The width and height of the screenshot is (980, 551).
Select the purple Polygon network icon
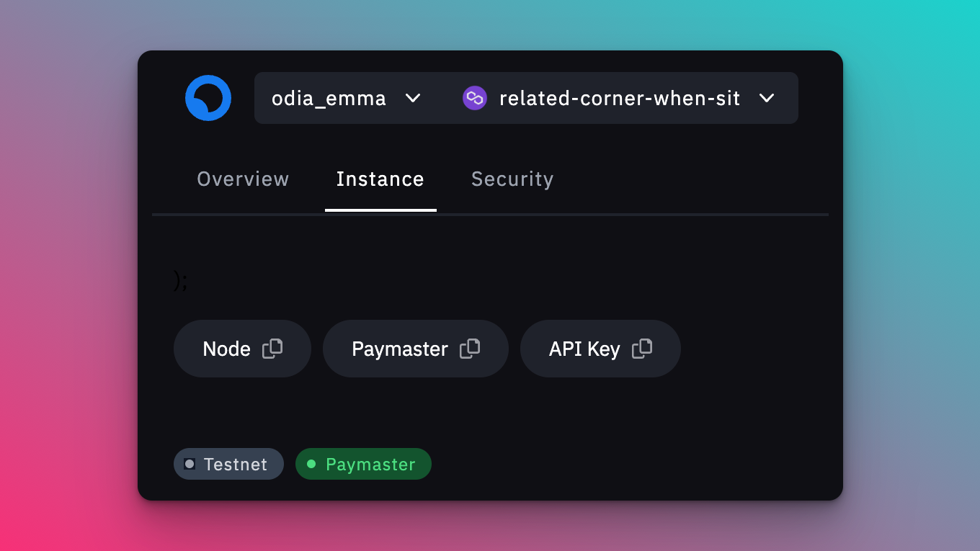(x=474, y=97)
